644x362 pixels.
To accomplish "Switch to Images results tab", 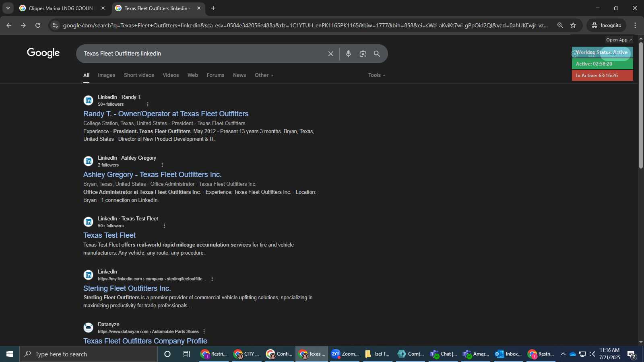I will 106,75.
